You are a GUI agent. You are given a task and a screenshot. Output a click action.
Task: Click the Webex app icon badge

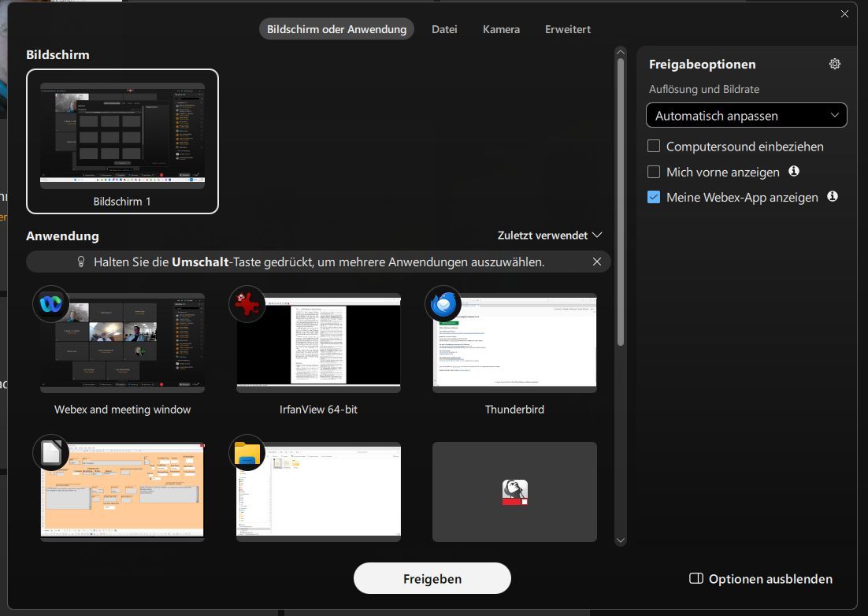(51, 305)
